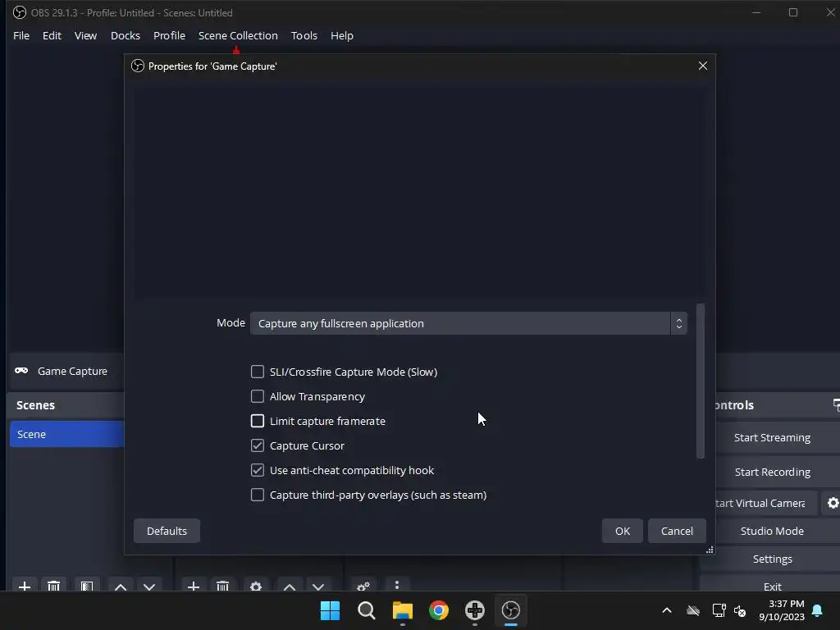Viewport: 840px width, 630px height.
Task: Uncheck Capture Cursor option
Action: [x=257, y=445]
